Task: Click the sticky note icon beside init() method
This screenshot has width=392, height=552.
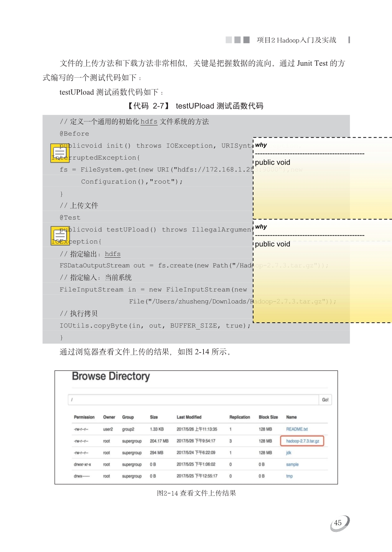Action: coord(60,153)
